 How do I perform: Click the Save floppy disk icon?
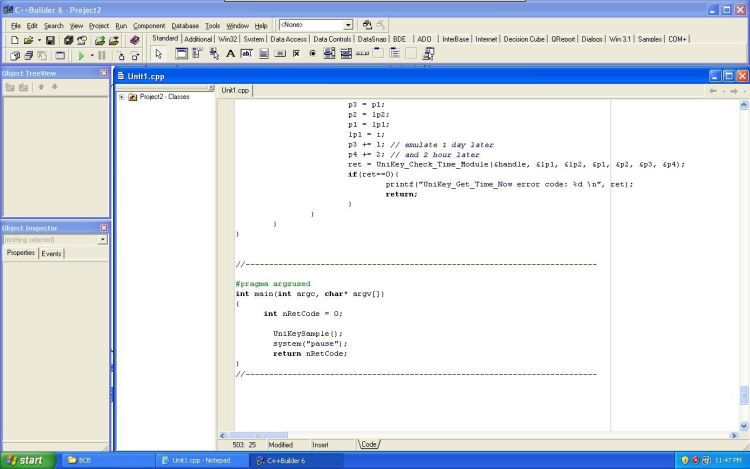[50, 41]
